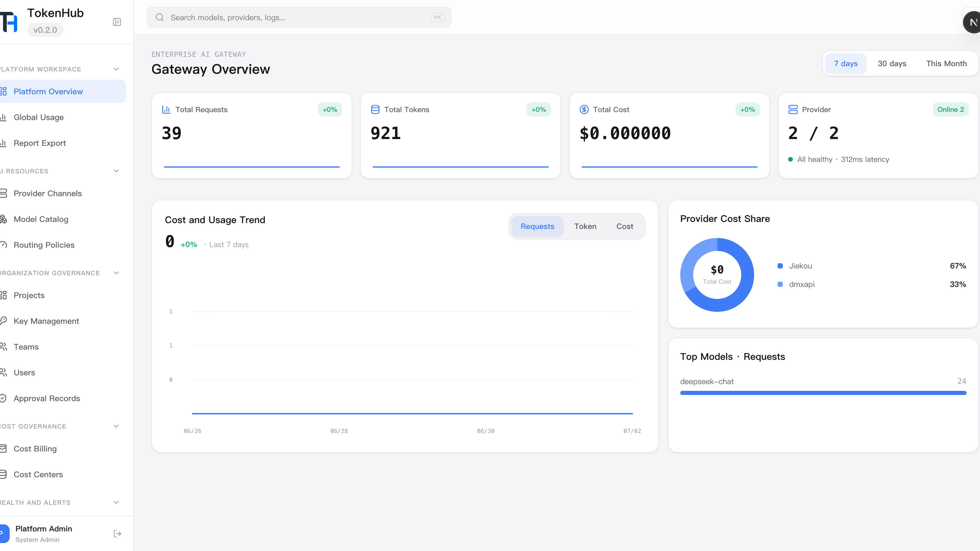Click the Global Usage chart icon
This screenshot has width=980, height=551.
pos(4,117)
